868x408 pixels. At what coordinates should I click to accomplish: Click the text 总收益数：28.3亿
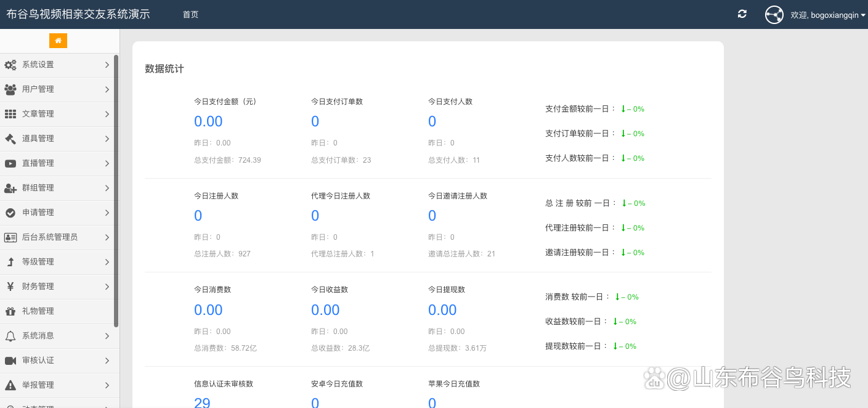[341, 348]
